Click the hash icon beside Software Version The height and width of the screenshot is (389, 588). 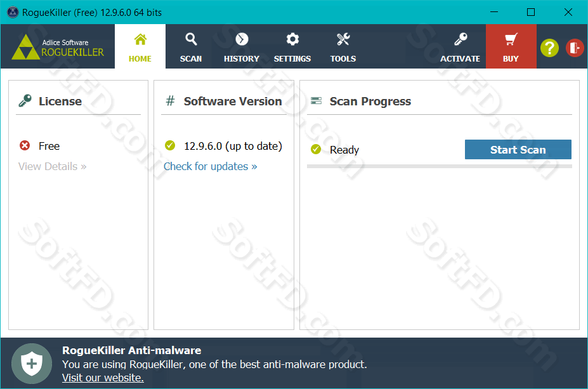click(x=170, y=101)
